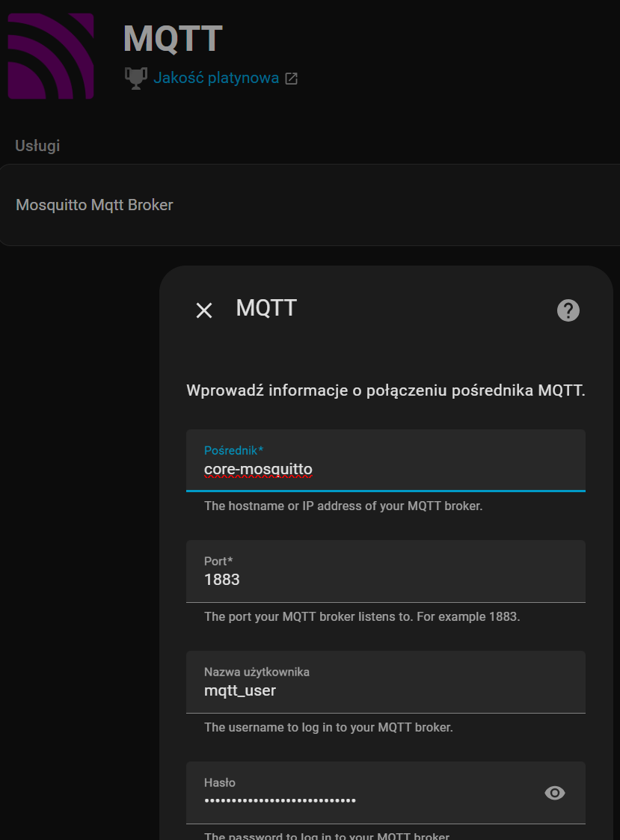Click the large MQTT page heading
The height and width of the screenshot is (840, 620).
coord(173,39)
